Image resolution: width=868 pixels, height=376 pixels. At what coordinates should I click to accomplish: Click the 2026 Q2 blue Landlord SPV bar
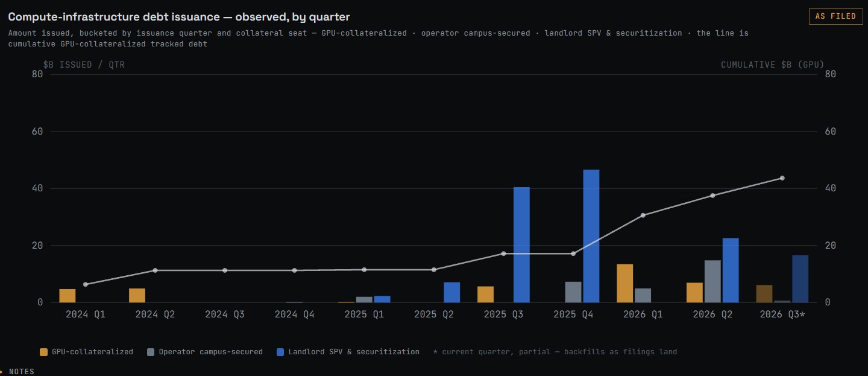pos(731,270)
